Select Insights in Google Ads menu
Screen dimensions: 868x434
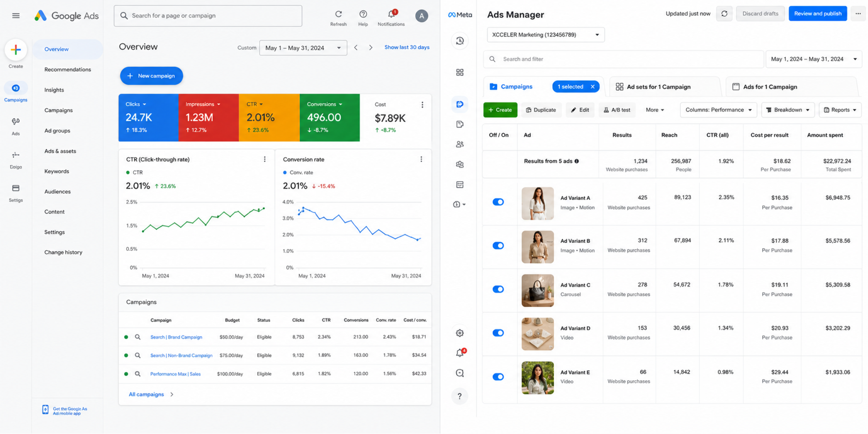(x=54, y=90)
